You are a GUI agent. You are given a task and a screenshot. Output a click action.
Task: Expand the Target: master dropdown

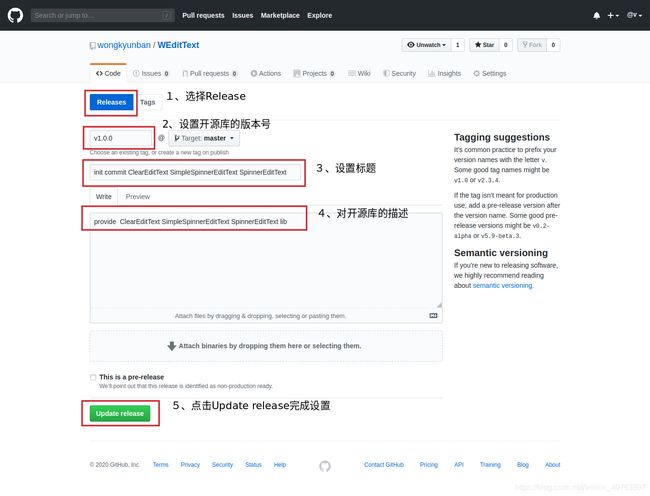pos(204,138)
